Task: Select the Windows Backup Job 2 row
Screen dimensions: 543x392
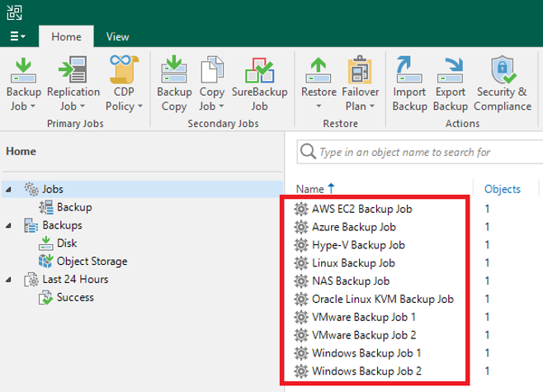Action: tap(417, 371)
